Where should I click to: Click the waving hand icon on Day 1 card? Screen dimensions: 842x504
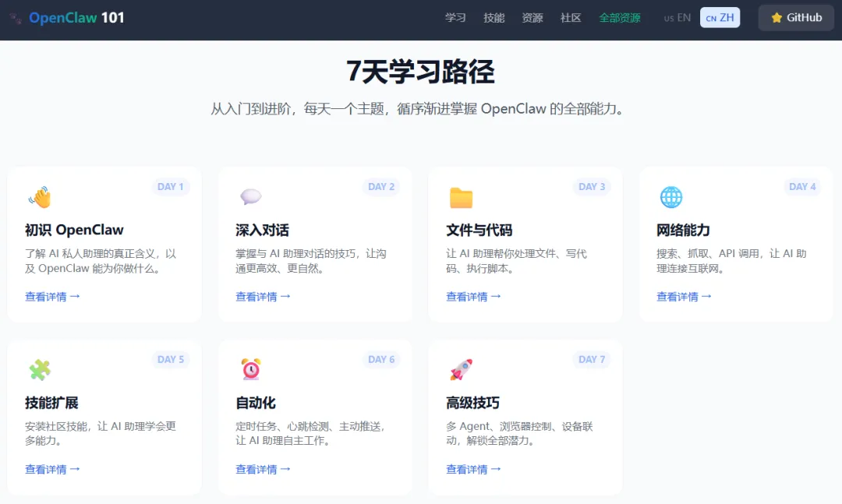[40, 198]
